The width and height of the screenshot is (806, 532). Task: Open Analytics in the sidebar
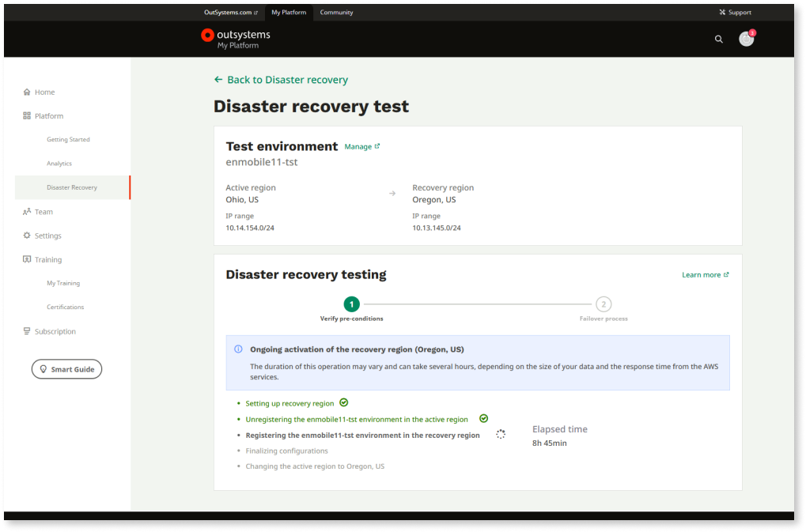click(59, 164)
